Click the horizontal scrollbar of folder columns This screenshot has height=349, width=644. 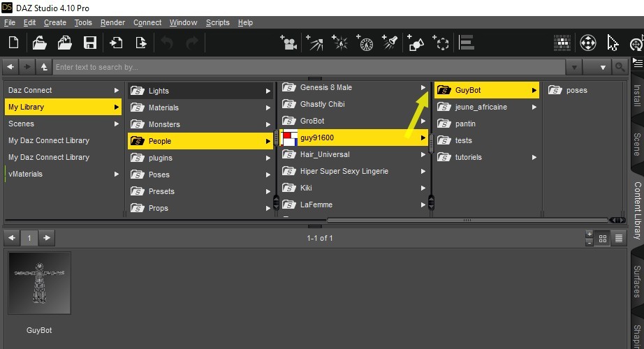click(x=467, y=221)
